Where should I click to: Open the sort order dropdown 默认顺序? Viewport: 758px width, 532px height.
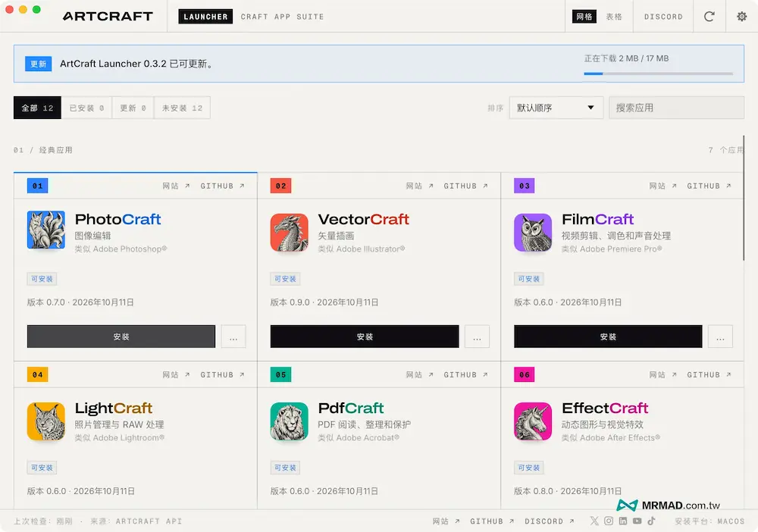(x=556, y=108)
